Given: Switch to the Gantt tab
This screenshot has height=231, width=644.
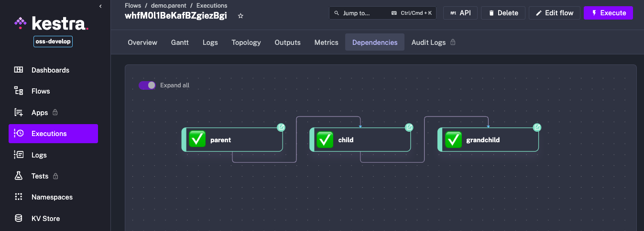Looking at the screenshot, I should (180, 42).
